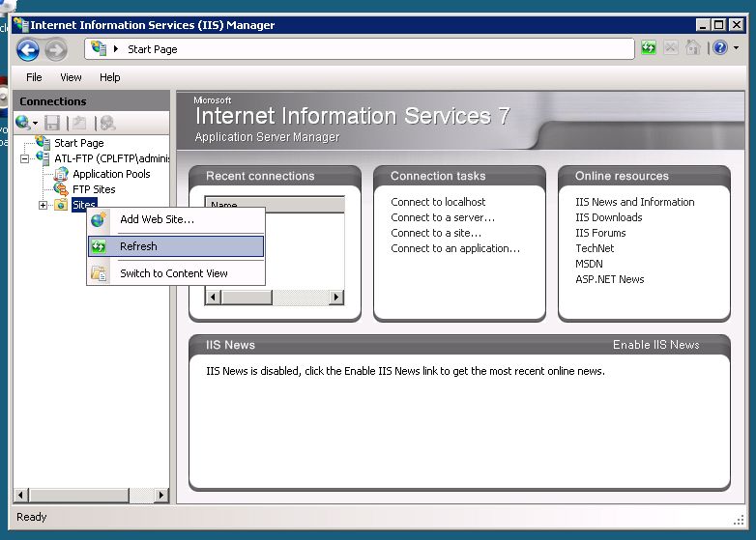756x540 pixels.
Task: Expand the Sites tree node
Action: coord(43,205)
